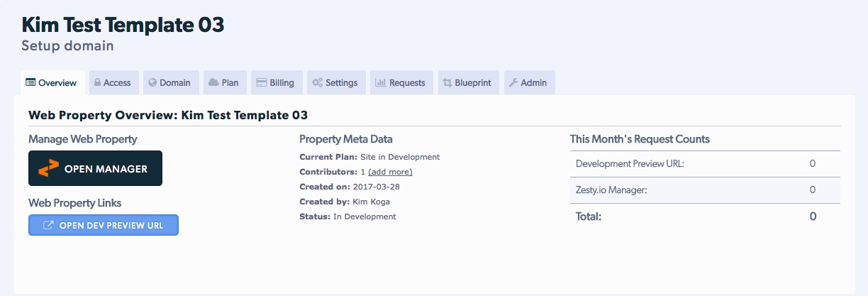The height and width of the screenshot is (296, 868).
Task: Click the crop icon on Blueprint tab
Action: [447, 82]
